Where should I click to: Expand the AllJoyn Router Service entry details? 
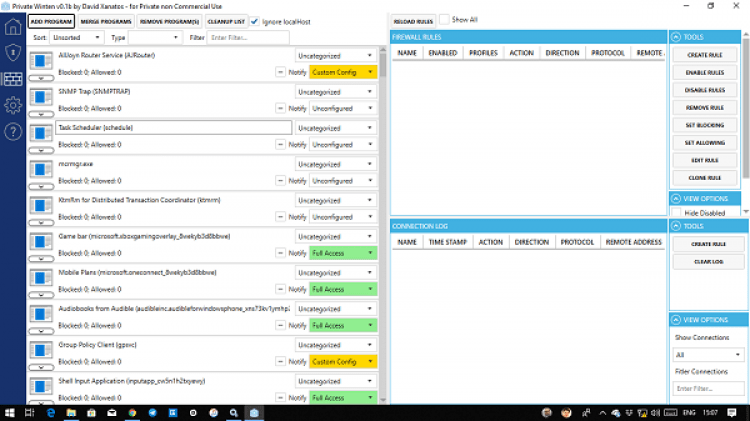coord(41,76)
